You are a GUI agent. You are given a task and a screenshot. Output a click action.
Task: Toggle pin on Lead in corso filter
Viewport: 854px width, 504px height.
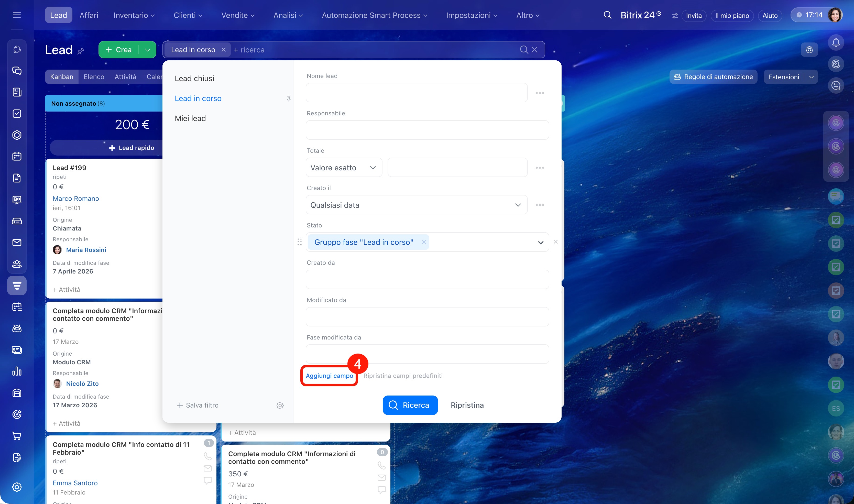289,98
